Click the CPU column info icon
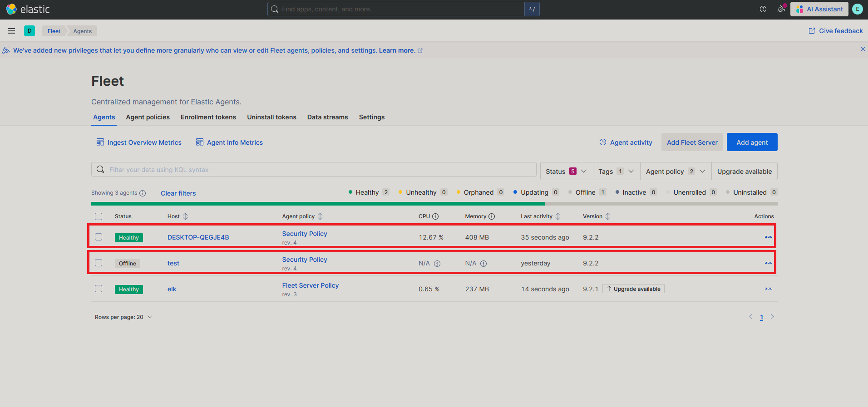 pyautogui.click(x=435, y=216)
